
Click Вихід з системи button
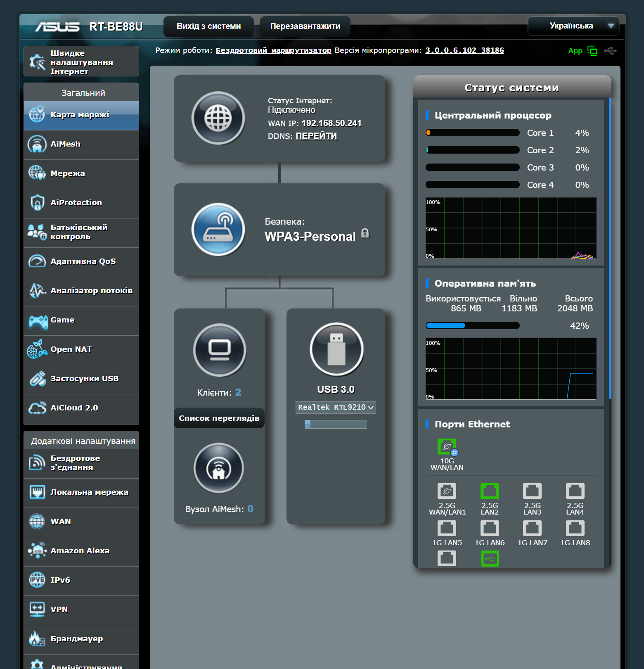(x=208, y=26)
